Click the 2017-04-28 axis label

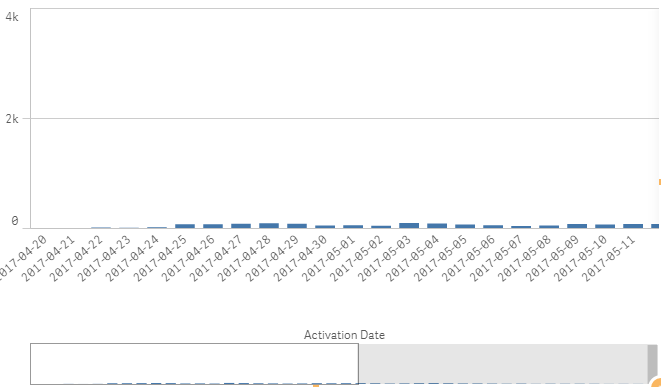pos(244,259)
